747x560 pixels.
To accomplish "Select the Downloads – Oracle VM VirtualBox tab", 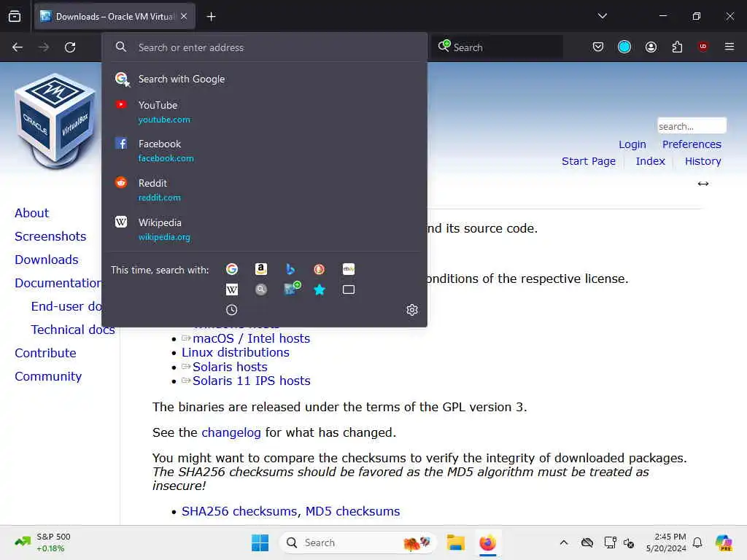I will (115, 17).
